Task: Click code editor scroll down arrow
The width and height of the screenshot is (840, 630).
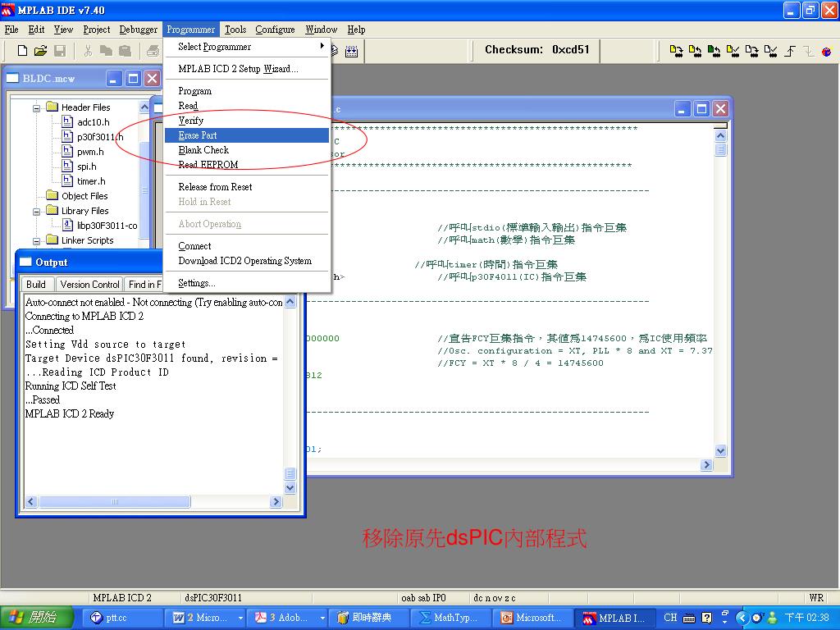Action: tap(720, 450)
